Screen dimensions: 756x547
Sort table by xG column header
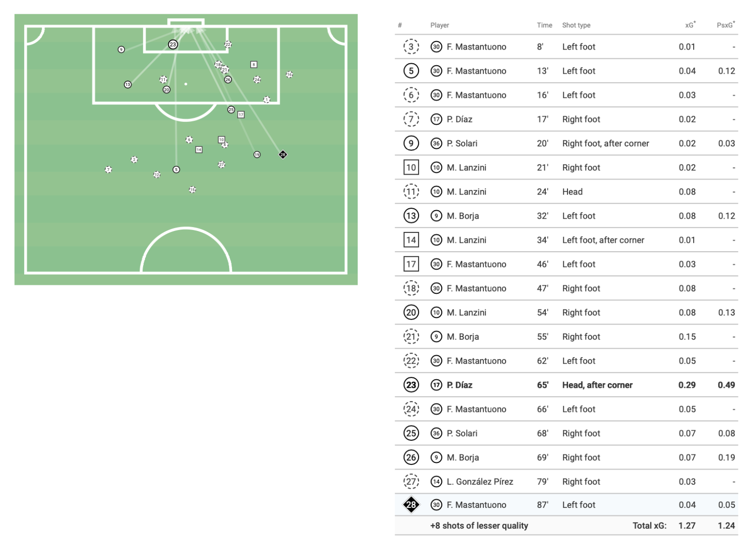[x=690, y=25]
